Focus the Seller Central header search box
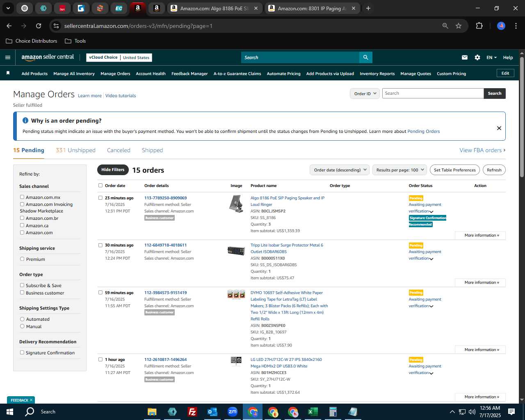Image resolution: width=525 pixels, height=420 pixels. point(300,57)
